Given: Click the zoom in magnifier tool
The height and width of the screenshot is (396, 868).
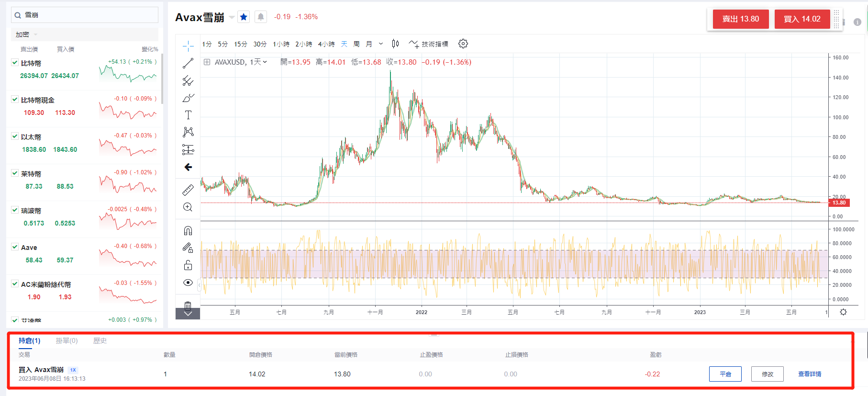Looking at the screenshot, I should (x=188, y=207).
